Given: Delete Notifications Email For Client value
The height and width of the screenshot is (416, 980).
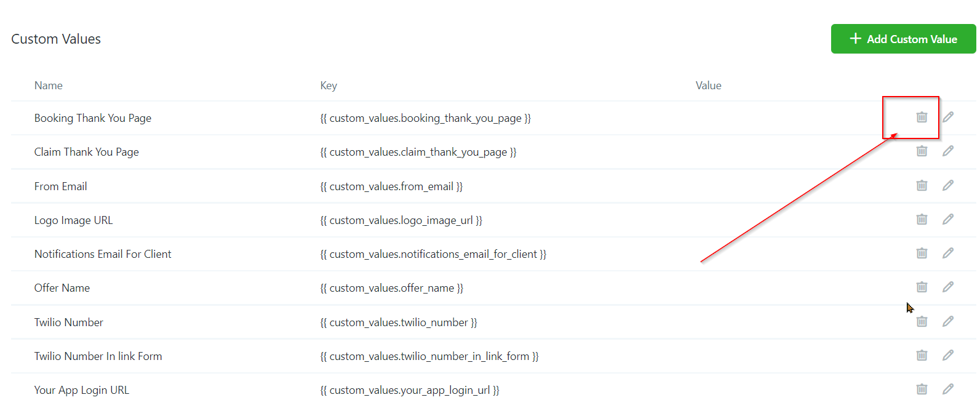Looking at the screenshot, I should tap(922, 253).
